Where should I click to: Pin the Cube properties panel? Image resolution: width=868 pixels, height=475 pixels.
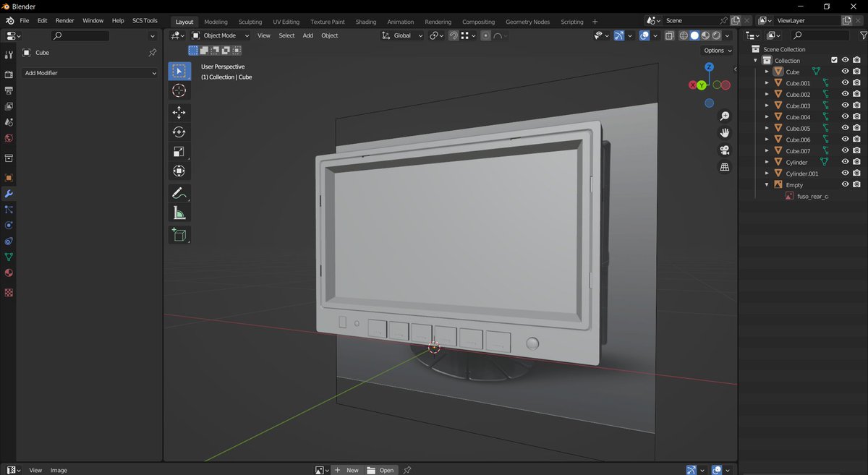click(x=152, y=53)
